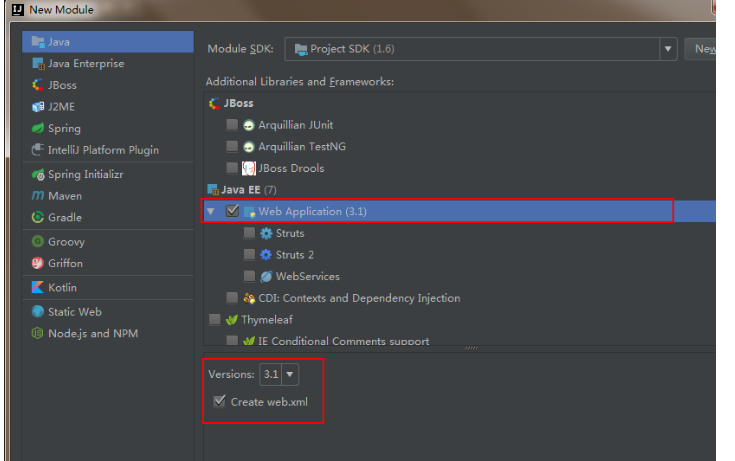Image resolution: width=735 pixels, height=461 pixels.
Task: Enable the WebServices checkbox
Action: tap(249, 276)
